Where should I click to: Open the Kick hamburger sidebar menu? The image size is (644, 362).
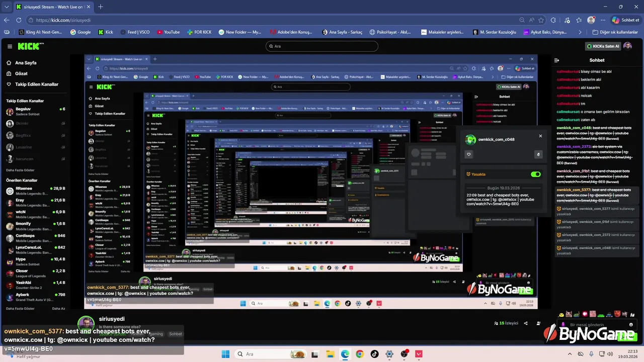[10, 46]
